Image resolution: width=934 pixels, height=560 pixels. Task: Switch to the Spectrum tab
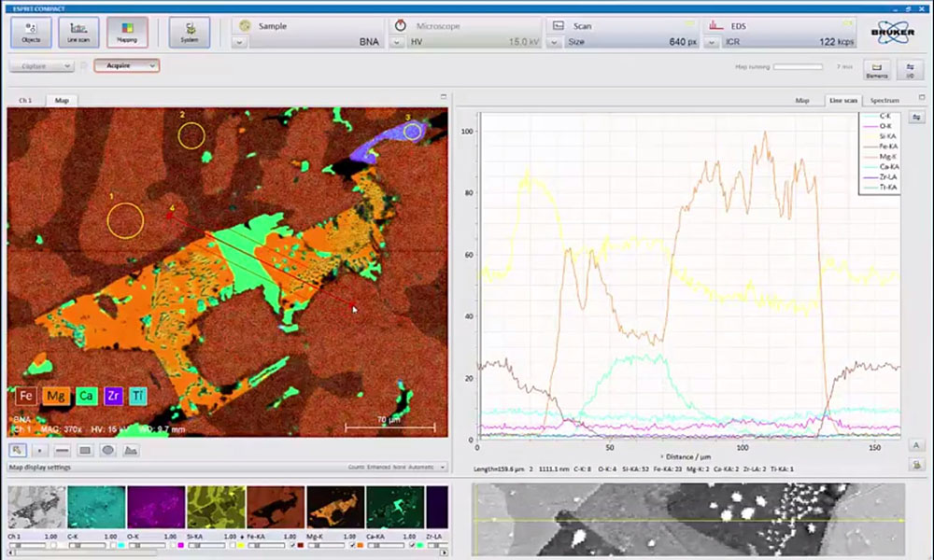tap(884, 100)
